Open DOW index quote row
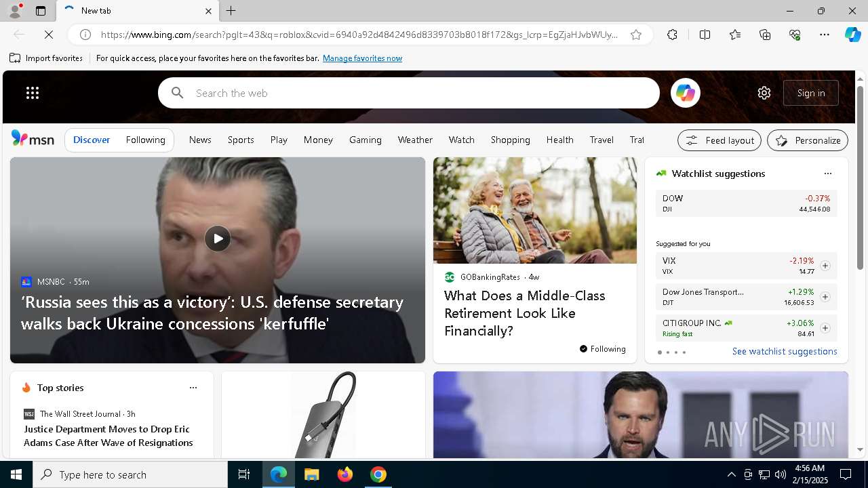868x488 pixels. point(746,203)
